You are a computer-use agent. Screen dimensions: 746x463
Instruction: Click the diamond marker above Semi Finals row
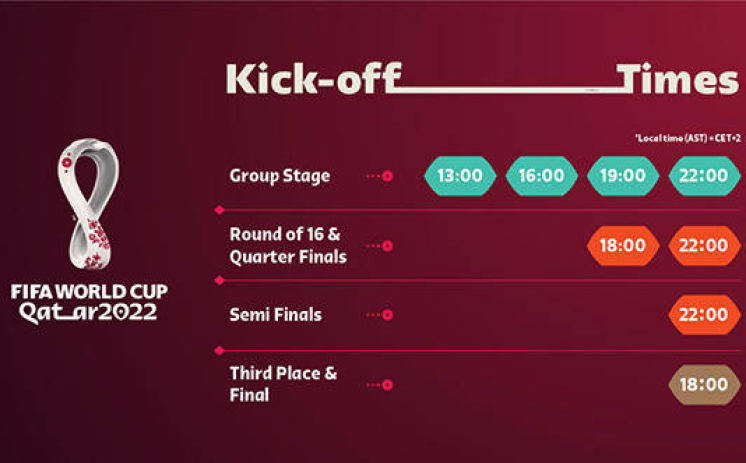(x=219, y=280)
